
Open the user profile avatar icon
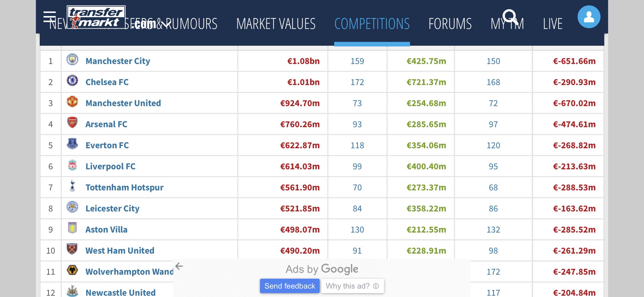tap(589, 17)
